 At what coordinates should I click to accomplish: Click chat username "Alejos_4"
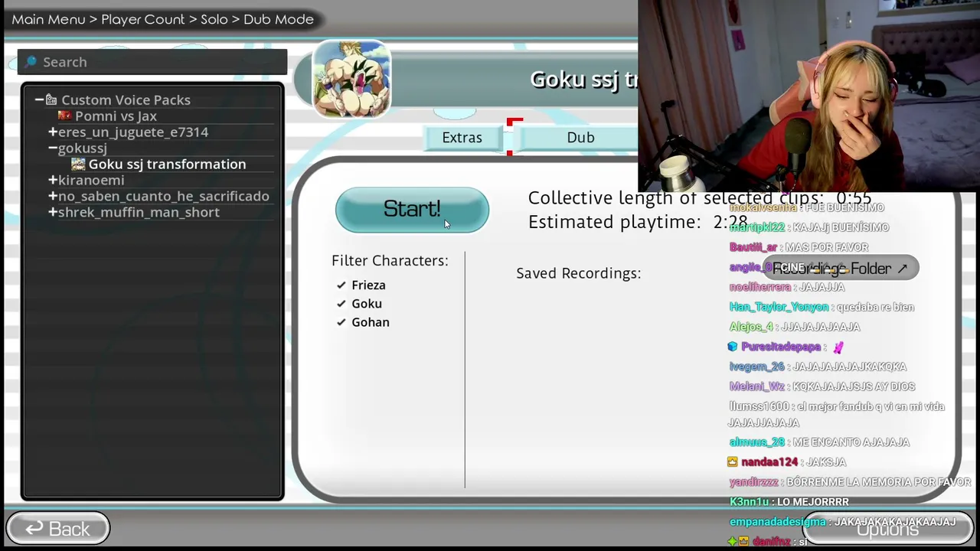pyautogui.click(x=751, y=327)
